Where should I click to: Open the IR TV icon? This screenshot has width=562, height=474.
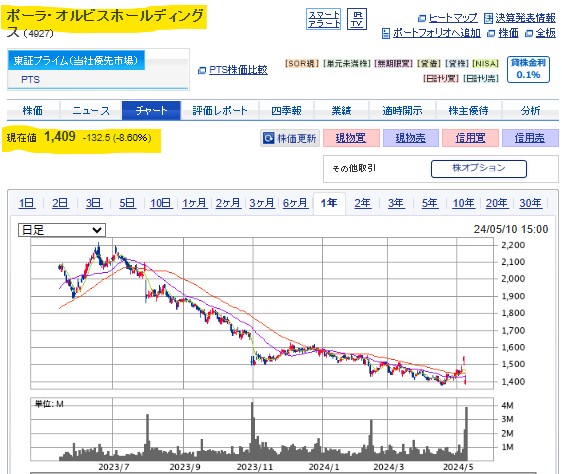click(357, 19)
